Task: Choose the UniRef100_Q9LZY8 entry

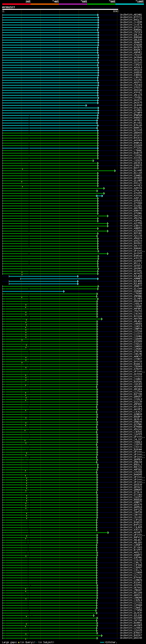Action: (131, 35)
